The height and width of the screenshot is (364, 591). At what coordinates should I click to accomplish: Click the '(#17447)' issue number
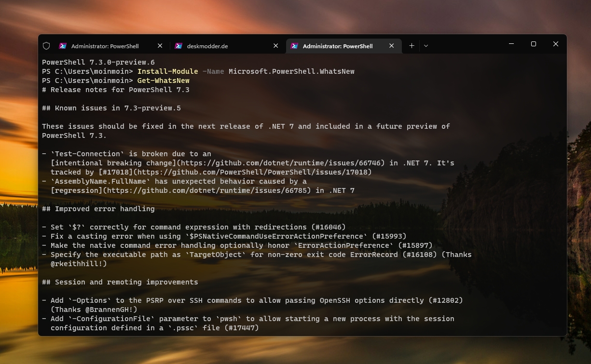click(242, 328)
